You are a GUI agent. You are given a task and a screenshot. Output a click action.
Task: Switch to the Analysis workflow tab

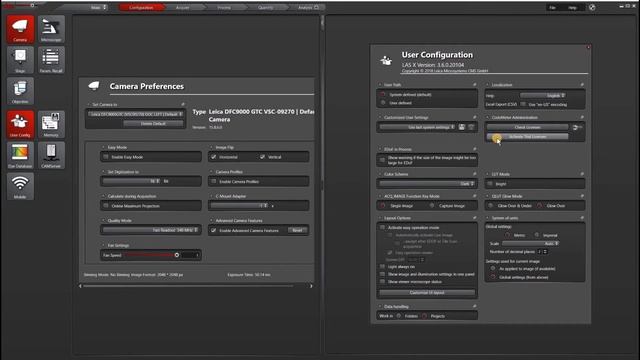tap(307, 7)
